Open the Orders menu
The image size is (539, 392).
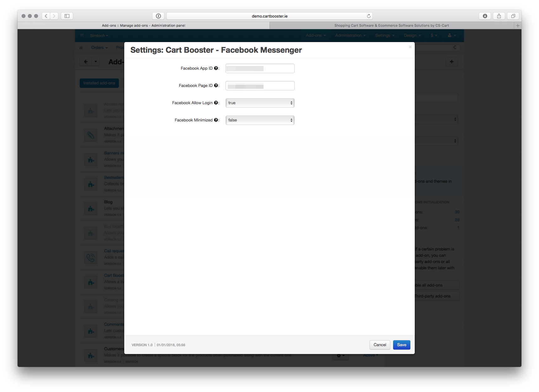99,48
